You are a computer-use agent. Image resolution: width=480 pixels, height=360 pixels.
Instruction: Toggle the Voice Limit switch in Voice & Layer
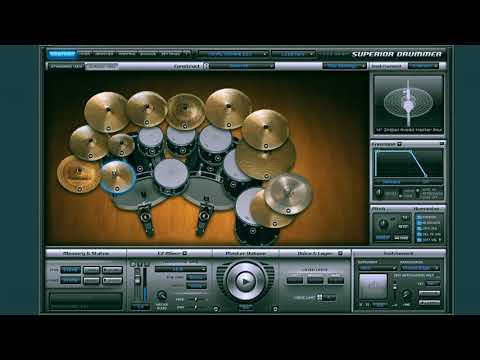coord(320,297)
